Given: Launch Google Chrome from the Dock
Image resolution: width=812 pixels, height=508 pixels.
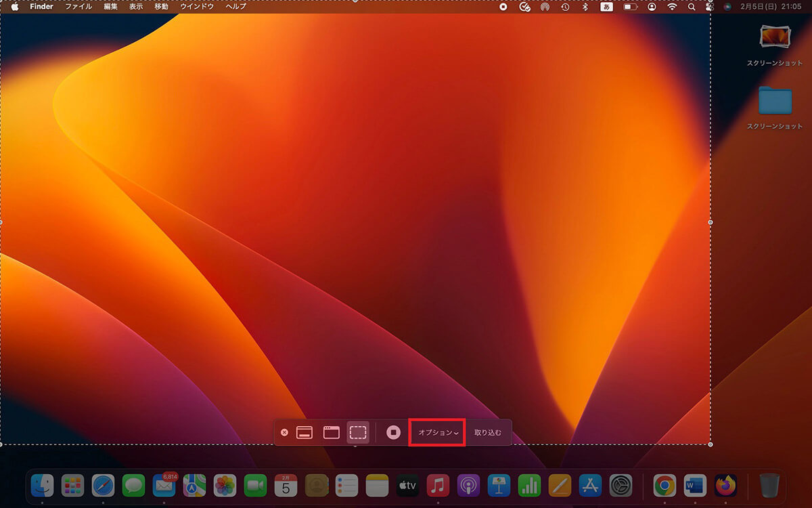Looking at the screenshot, I should (x=664, y=485).
